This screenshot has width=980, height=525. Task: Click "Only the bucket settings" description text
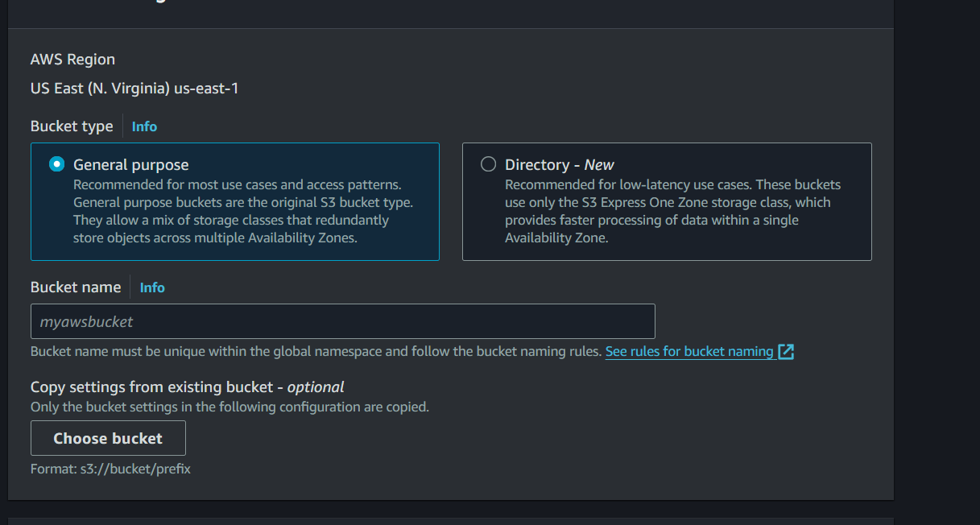click(229, 407)
